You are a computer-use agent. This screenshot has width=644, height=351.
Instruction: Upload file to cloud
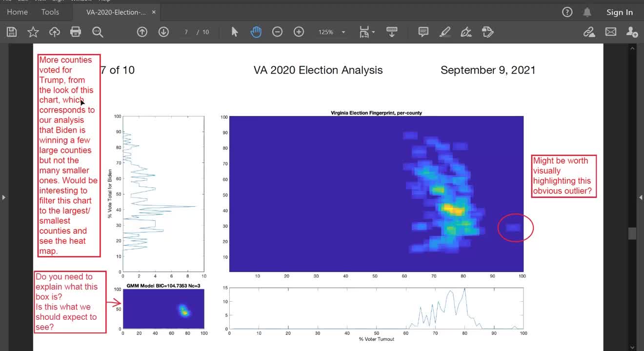55,32
